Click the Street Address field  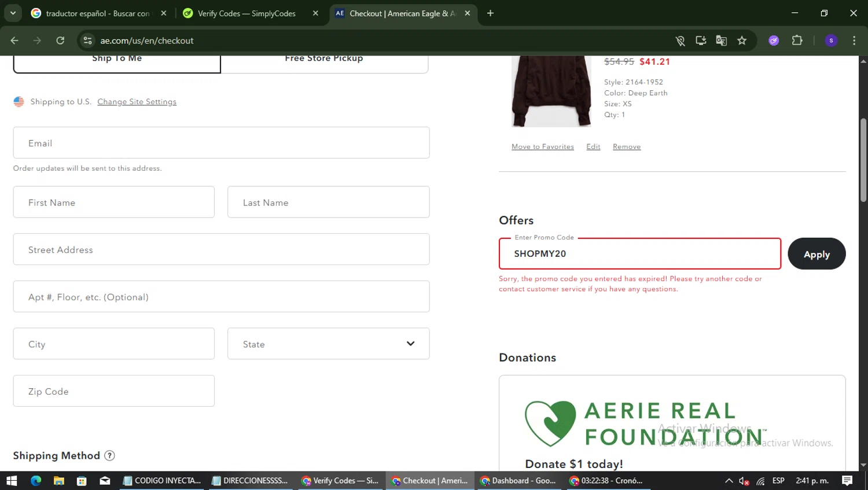click(221, 249)
